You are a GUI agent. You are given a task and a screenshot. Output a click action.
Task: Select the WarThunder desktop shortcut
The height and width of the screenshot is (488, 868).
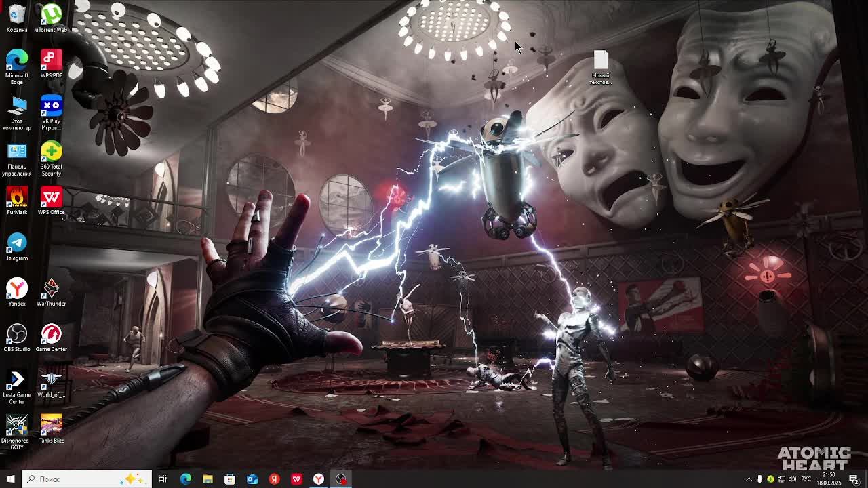pyautogui.click(x=51, y=292)
